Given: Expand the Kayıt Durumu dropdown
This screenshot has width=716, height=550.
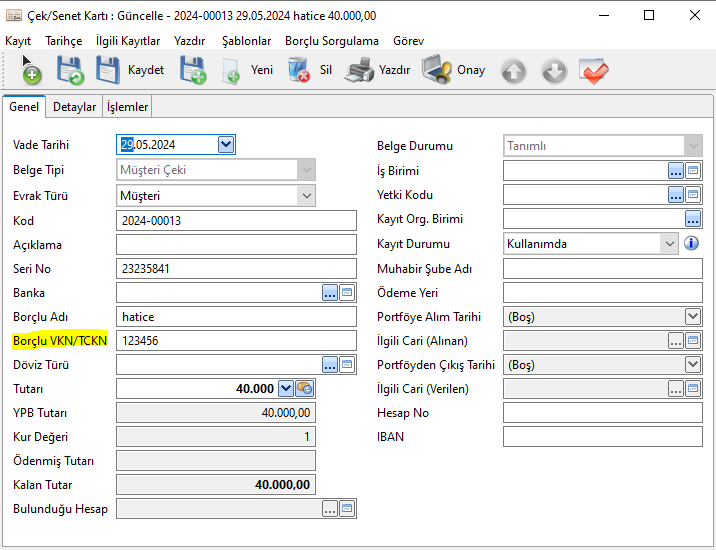Looking at the screenshot, I should coord(669,243).
